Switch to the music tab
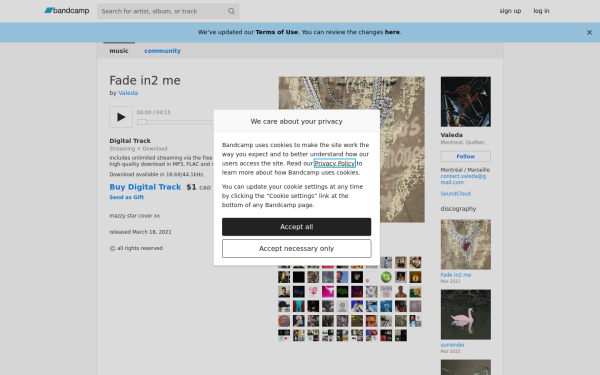Screen dimensions: 600x375 click(119, 51)
